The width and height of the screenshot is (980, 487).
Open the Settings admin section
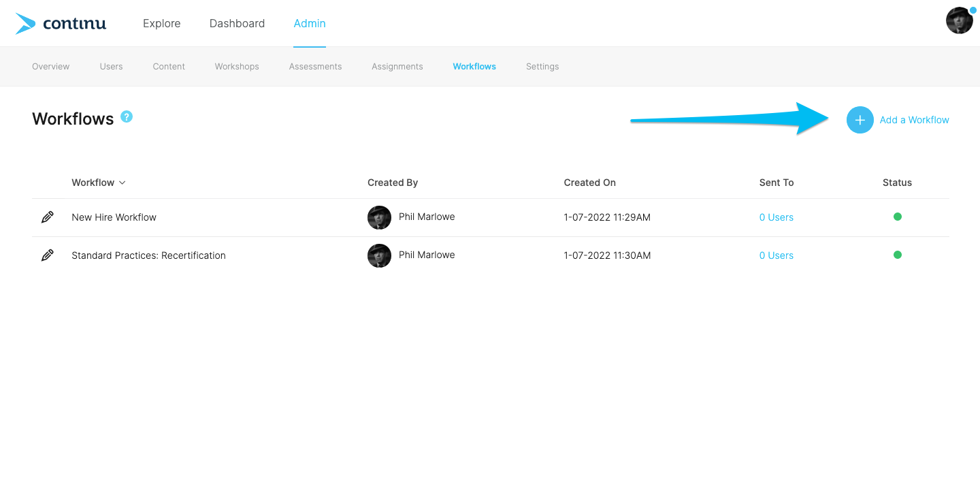pyautogui.click(x=542, y=67)
